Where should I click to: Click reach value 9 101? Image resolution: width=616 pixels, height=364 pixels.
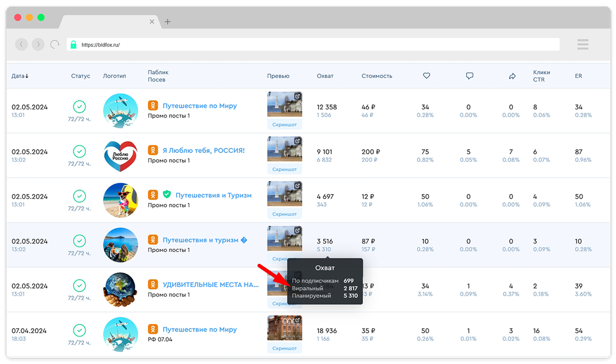coord(324,151)
